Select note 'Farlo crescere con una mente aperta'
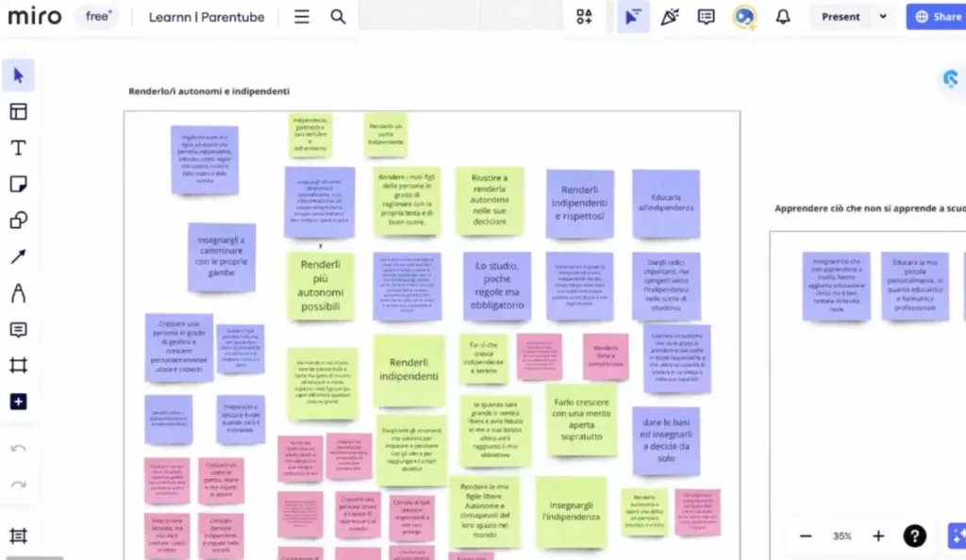 [581, 420]
